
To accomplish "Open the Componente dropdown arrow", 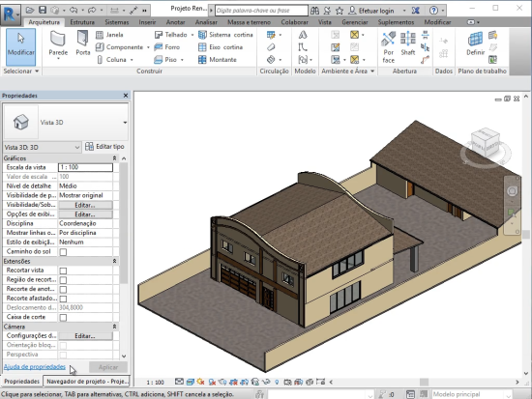I will [148, 47].
